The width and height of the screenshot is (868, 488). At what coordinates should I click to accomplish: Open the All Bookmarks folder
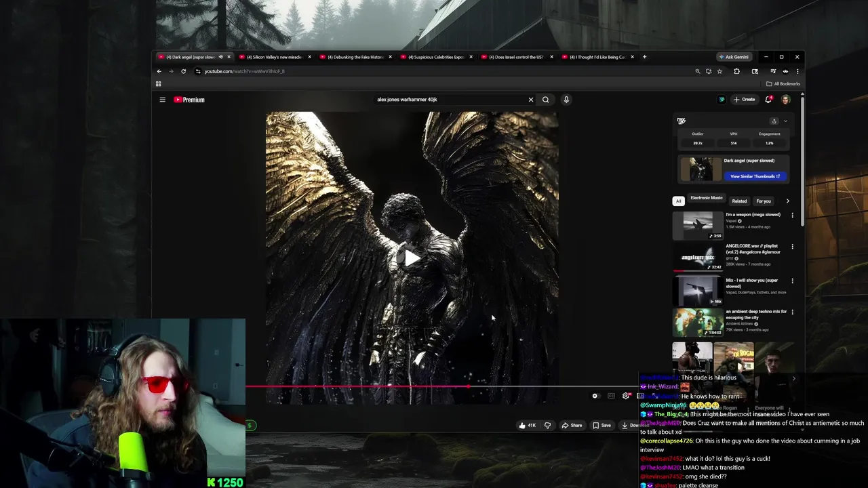pyautogui.click(x=783, y=84)
